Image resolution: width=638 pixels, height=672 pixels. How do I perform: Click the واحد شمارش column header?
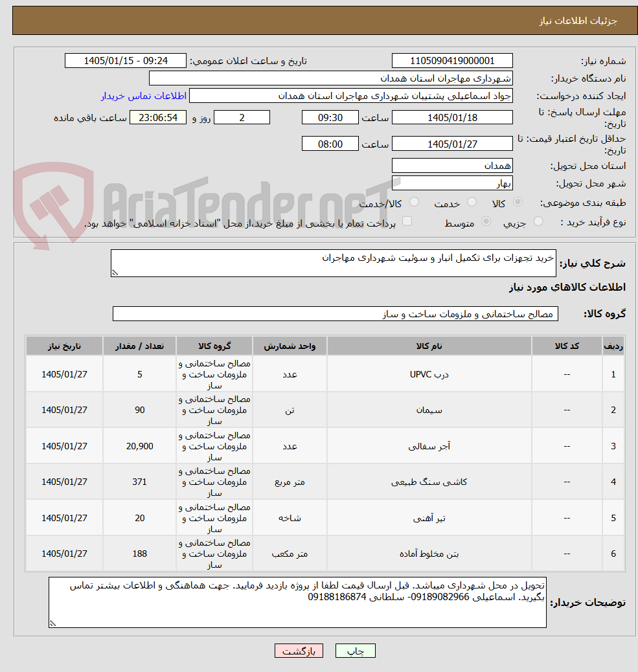[x=290, y=346]
